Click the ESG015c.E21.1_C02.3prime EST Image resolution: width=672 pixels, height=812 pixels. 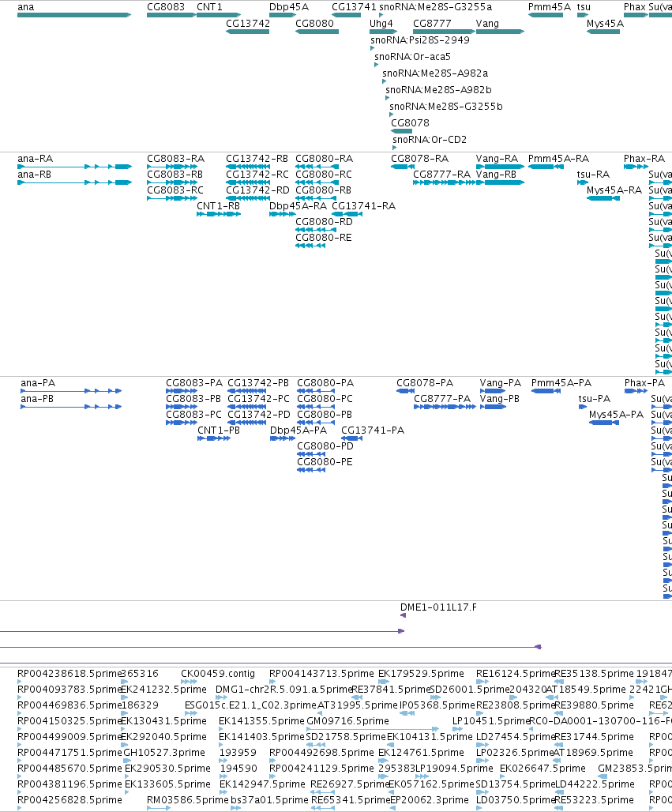tap(190, 713)
